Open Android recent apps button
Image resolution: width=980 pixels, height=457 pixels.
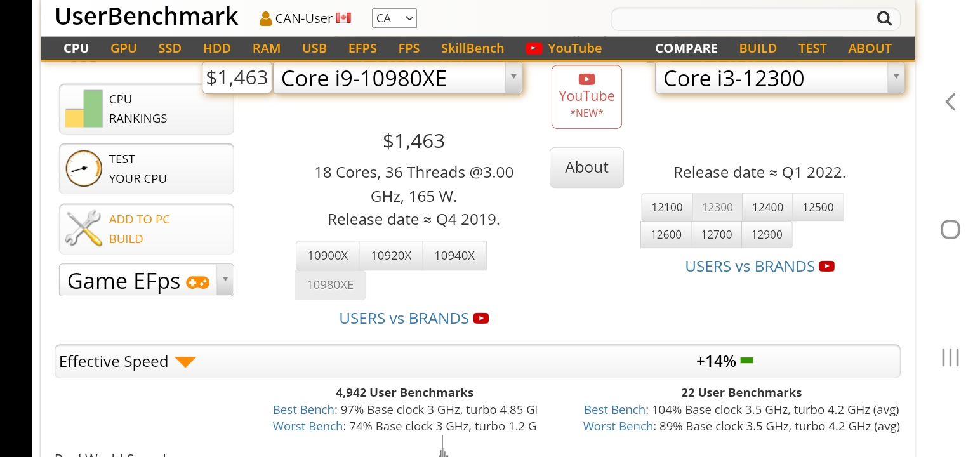[950, 358]
